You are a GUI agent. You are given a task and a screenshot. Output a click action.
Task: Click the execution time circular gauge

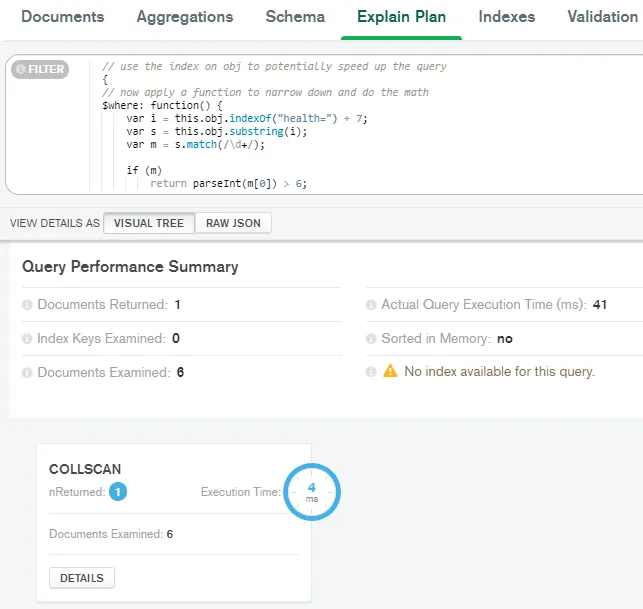(312, 492)
